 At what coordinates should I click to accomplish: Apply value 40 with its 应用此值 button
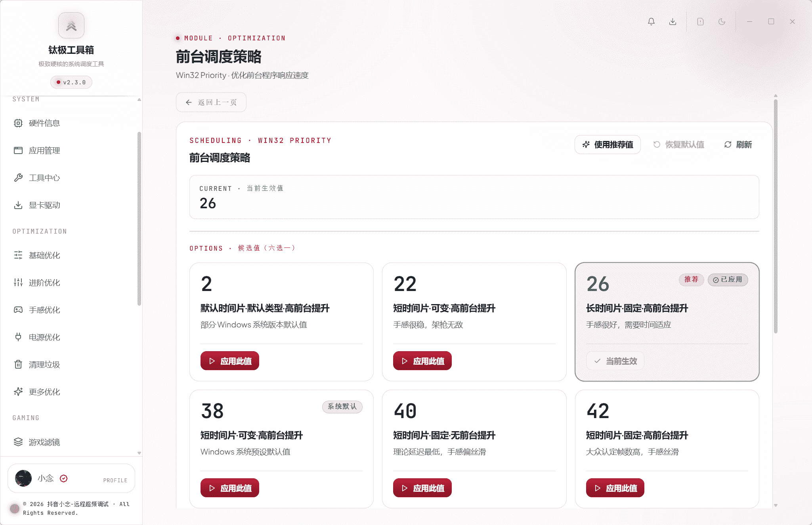[x=422, y=488]
